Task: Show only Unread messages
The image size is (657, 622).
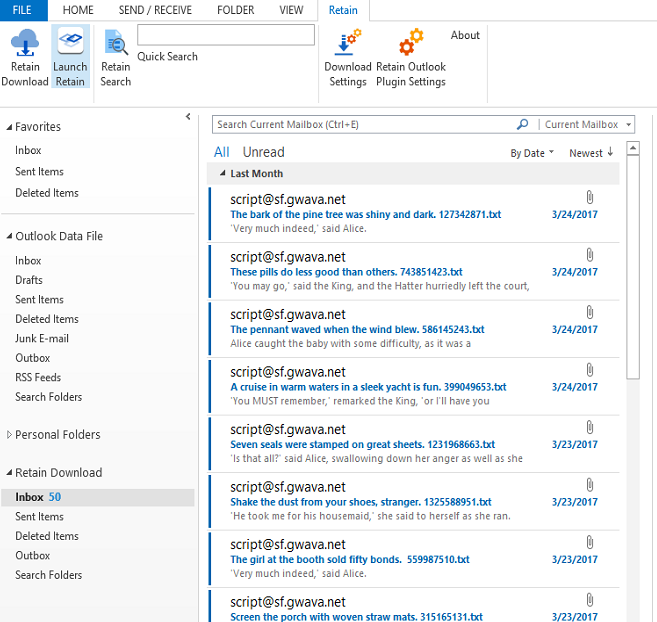Action: (x=263, y=152)
